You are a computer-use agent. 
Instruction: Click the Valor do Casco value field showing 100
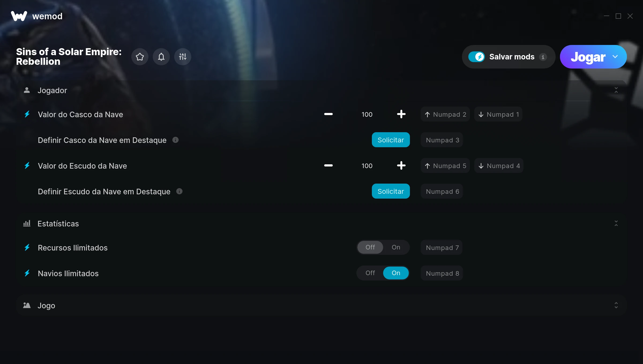(367, 115)
